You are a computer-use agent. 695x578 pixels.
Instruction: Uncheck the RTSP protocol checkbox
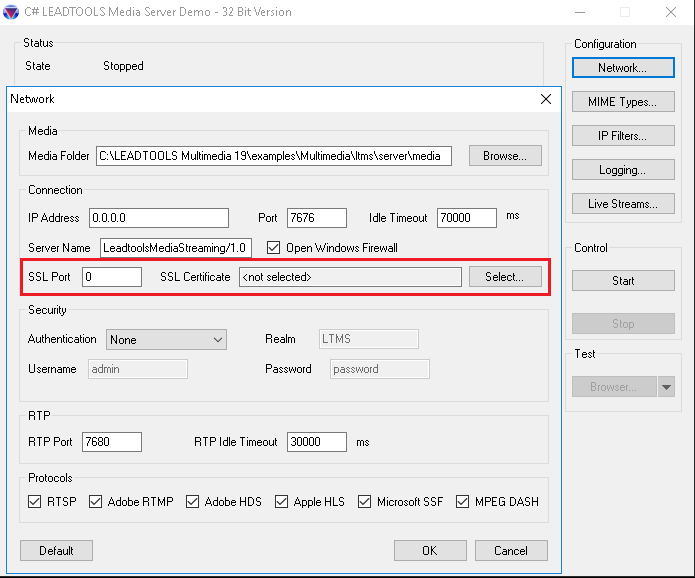point(35,501)
